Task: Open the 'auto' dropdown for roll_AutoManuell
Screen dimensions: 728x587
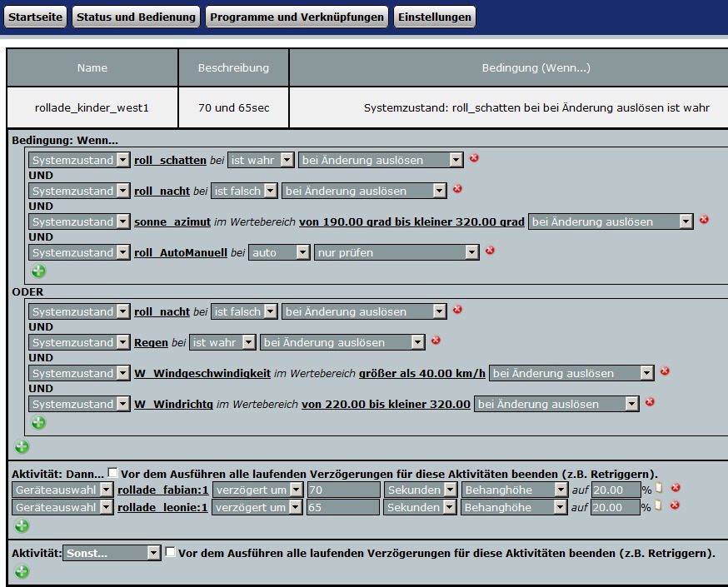Action: click(x=280, y=252)
